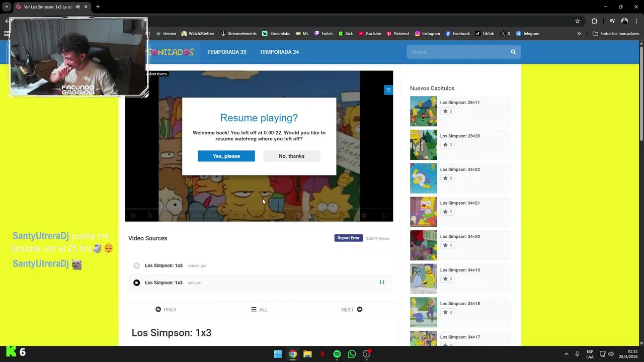The image size is (644, 362).
Task: Open a new browser tab
Action: (98, 7)
